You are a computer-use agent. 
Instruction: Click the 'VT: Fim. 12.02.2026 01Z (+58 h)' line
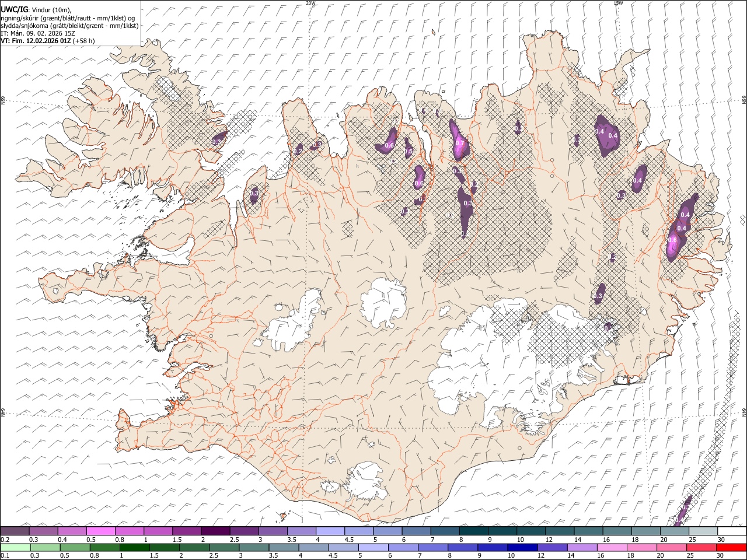click(x=48, y=41)
